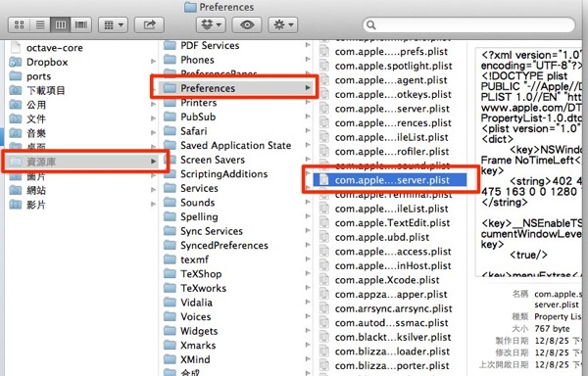588x376 pixels.
Task: Open the Action gear menu
Action: [x=283, y=25]
